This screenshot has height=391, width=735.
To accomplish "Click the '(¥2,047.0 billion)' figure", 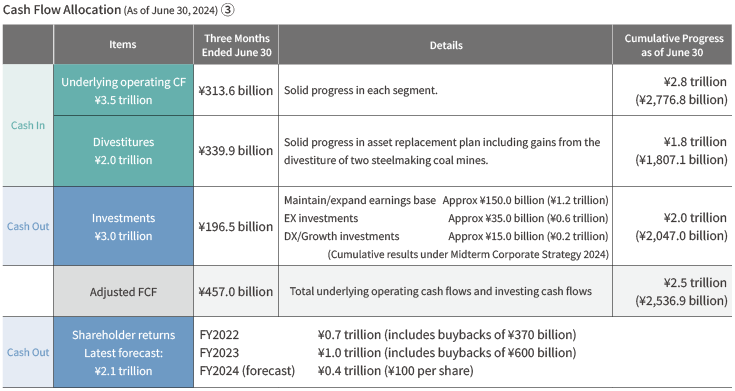I will pyautogui.click(x=682, y=235).
